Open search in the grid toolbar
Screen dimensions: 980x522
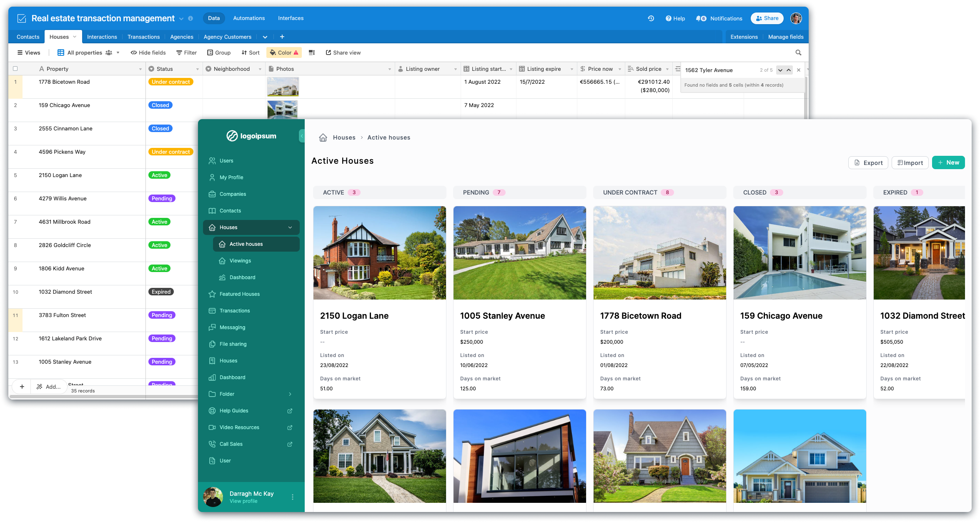pos(798,52)
